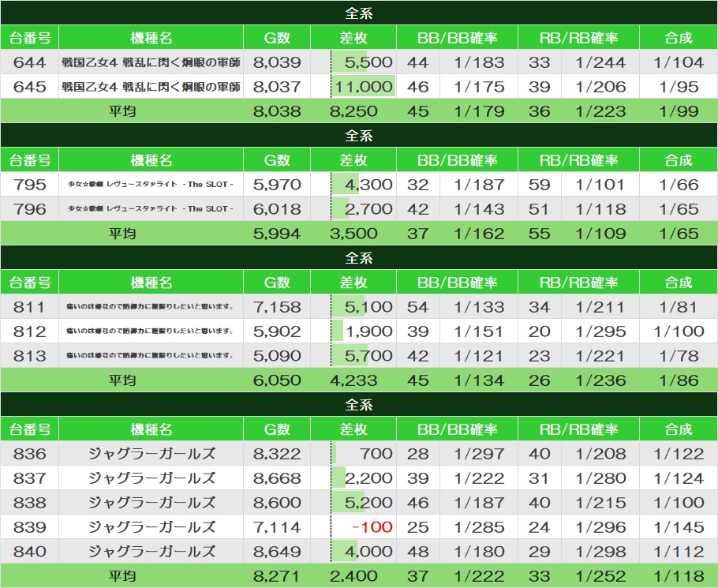Click 戦国乙女4 machine name in row 645

pos(151,87)
